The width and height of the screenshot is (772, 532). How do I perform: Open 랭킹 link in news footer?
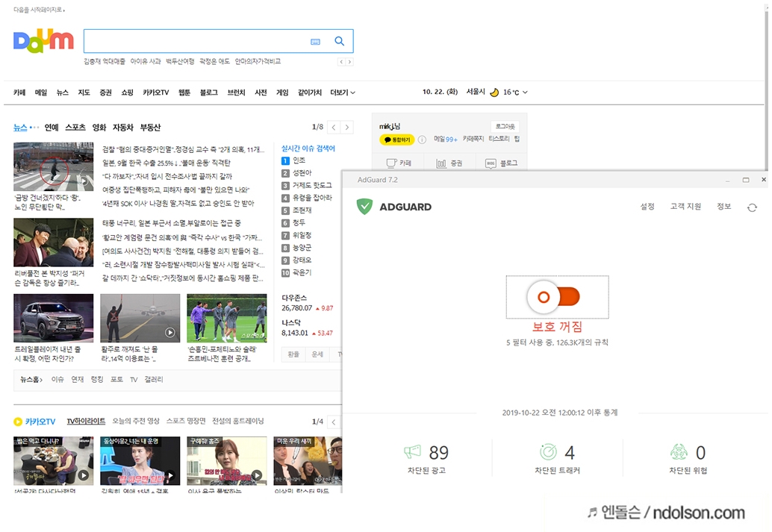97,380
